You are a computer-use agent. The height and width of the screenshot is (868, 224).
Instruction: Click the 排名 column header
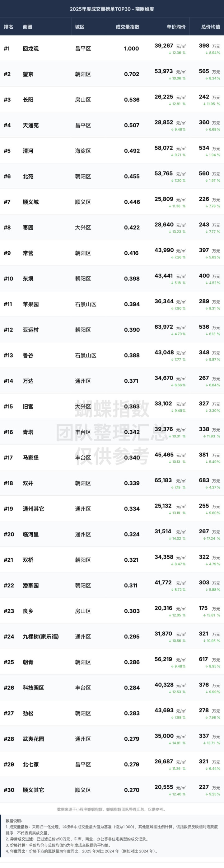click(x=8, y=27)
